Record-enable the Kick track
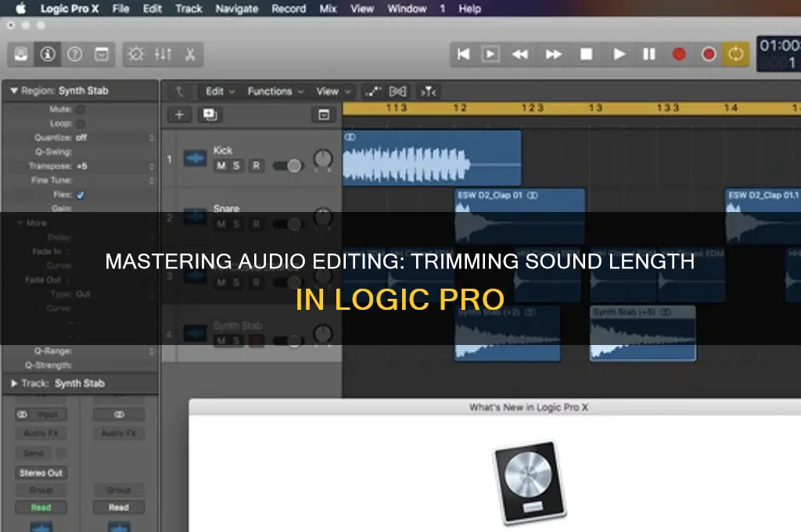Viewport: 801px width, 532px height. [256, 166]
